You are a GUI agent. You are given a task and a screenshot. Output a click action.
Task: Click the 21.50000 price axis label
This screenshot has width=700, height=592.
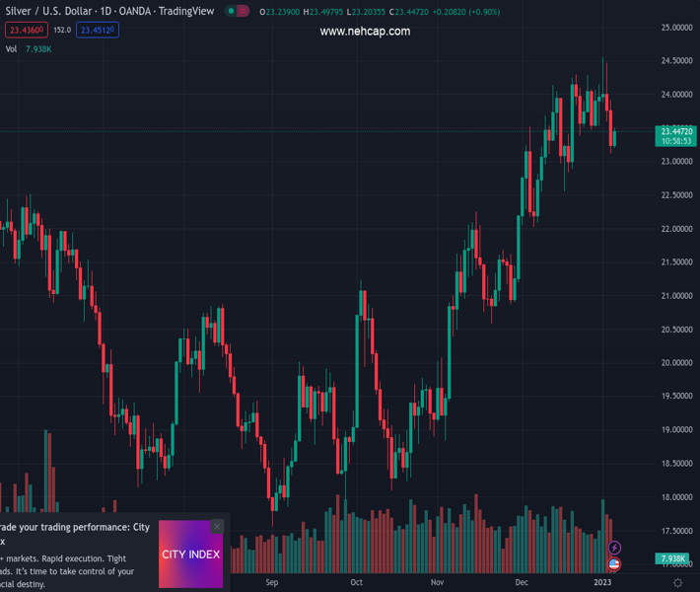pos(676,261)
